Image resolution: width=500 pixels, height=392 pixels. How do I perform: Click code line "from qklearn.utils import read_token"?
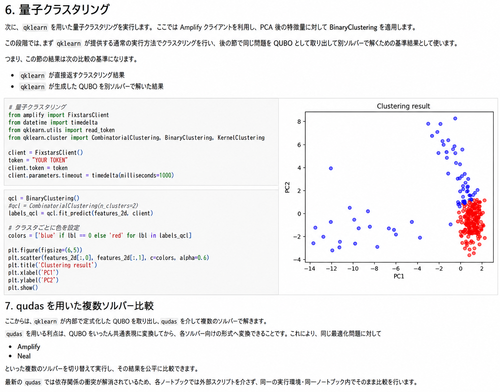(61, 130)
